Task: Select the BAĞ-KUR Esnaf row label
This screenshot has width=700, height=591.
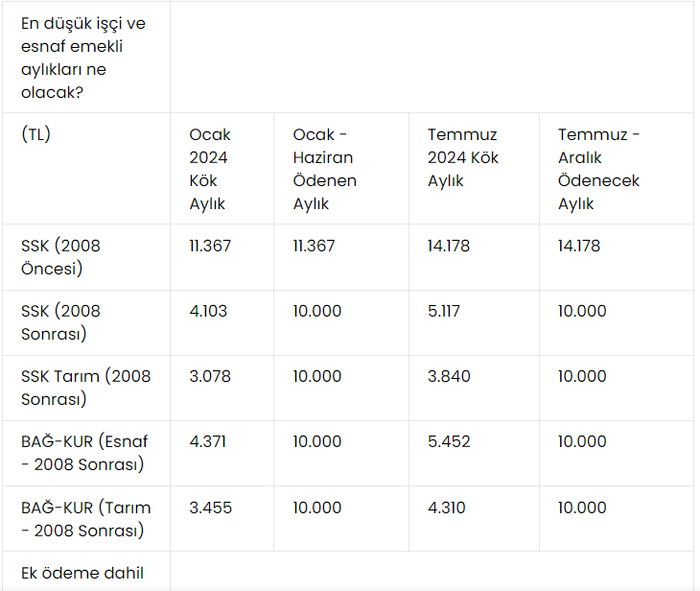Action: pyautogui.click(x=84, y=453)
